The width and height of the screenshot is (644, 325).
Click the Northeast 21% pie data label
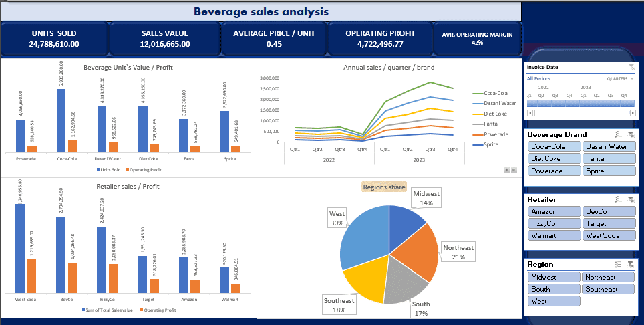coord(458,252)
